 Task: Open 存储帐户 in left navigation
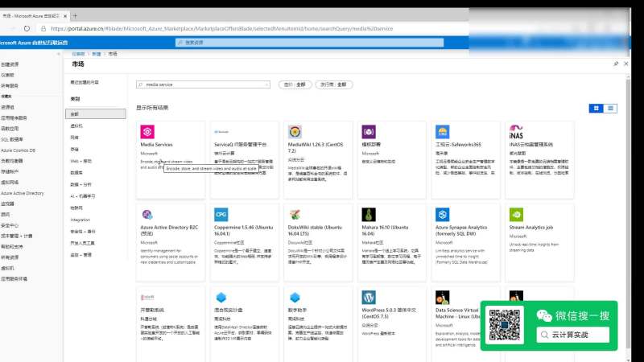(10, 171)
